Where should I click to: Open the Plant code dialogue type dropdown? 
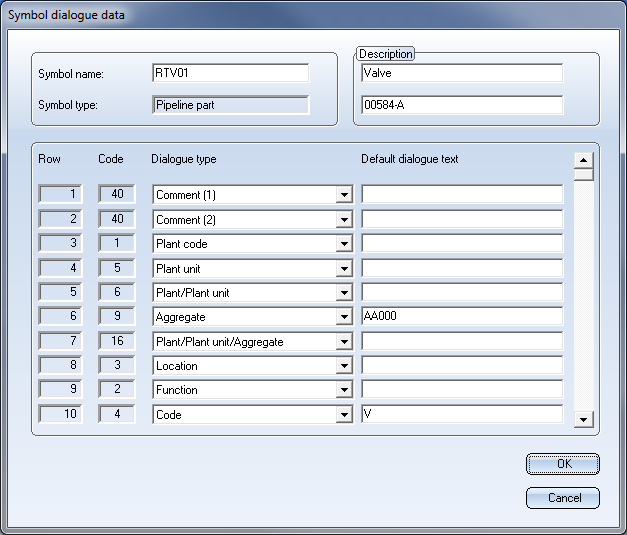coord(344,244)
